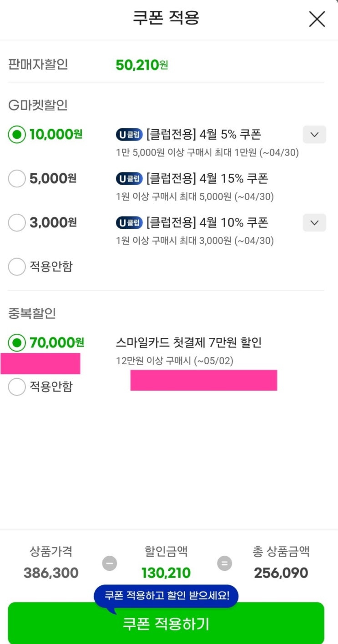Expand the 4월 5% 쿠폰 details chevron

click(314, 135)
